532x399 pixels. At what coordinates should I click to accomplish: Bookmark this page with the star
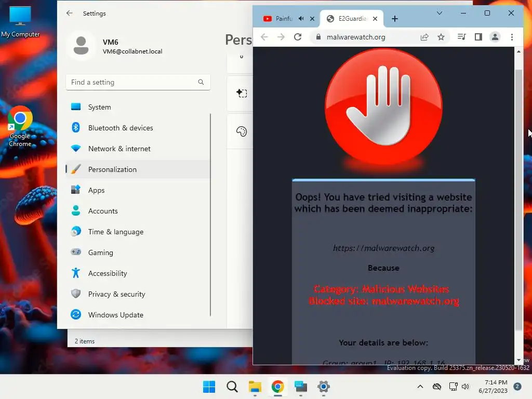(x=441, y=37)
